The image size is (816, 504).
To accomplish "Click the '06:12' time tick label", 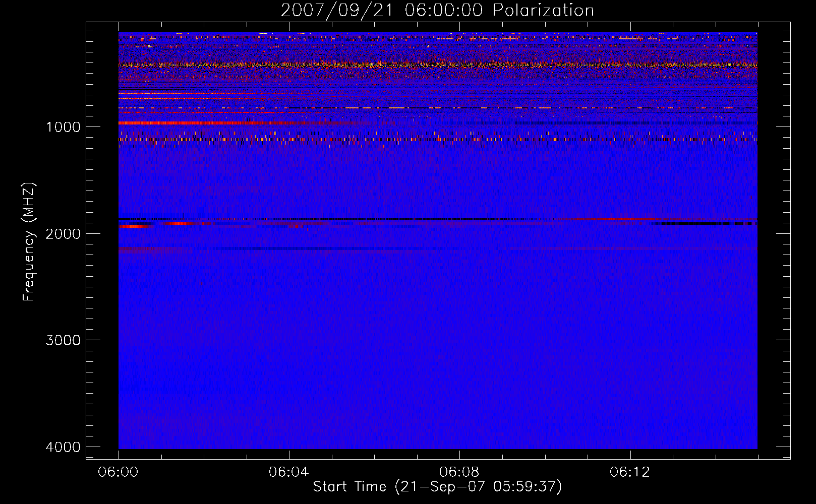I will tap(630, 472).
